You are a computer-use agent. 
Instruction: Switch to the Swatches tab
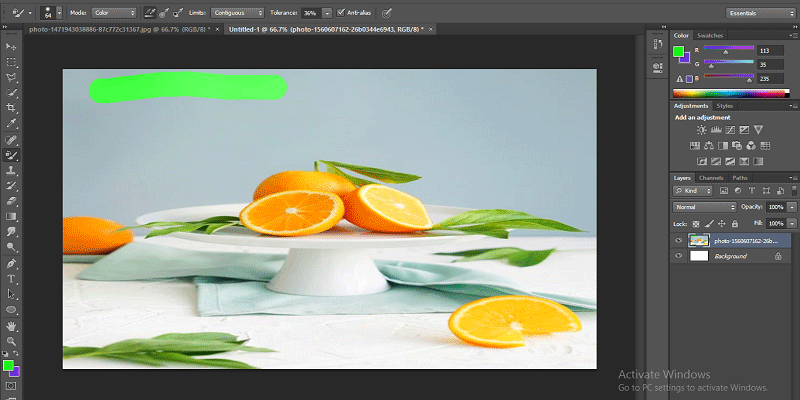(x=711, y=35)
